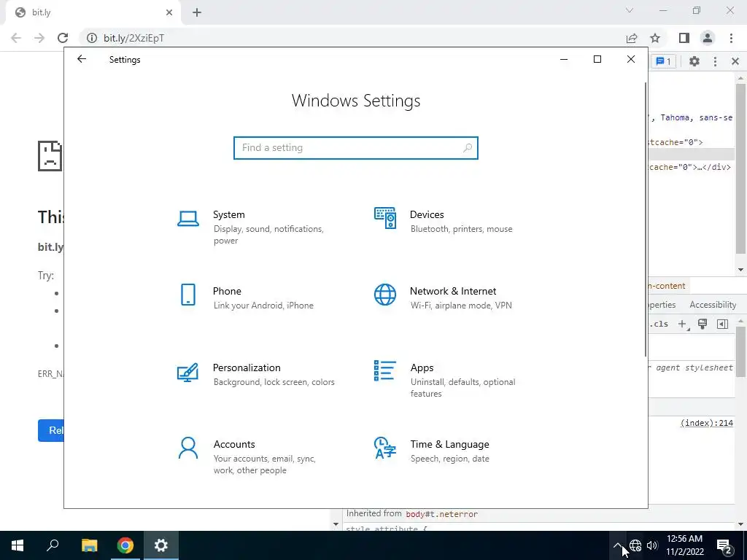Image resolution: width=747 pixels, height=560 pixels.
Task: Select the Devices heading text
Action: (x=427, y=215)
